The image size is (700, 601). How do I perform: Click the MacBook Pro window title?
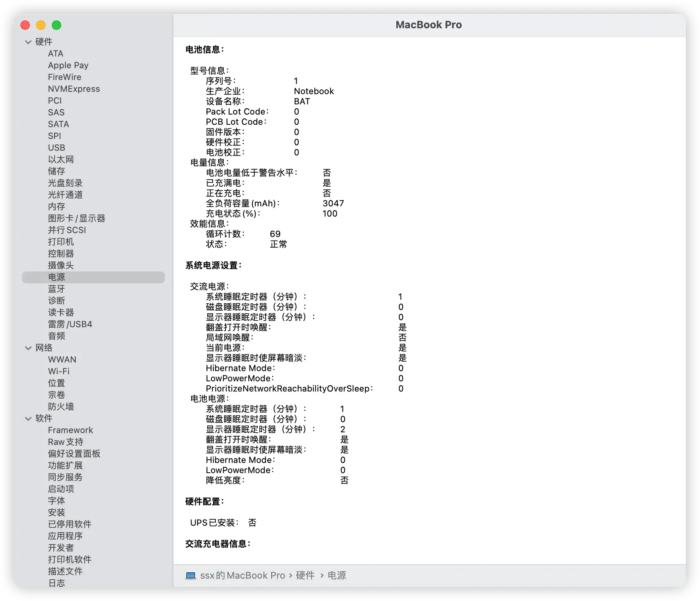(x=428, y=25)
